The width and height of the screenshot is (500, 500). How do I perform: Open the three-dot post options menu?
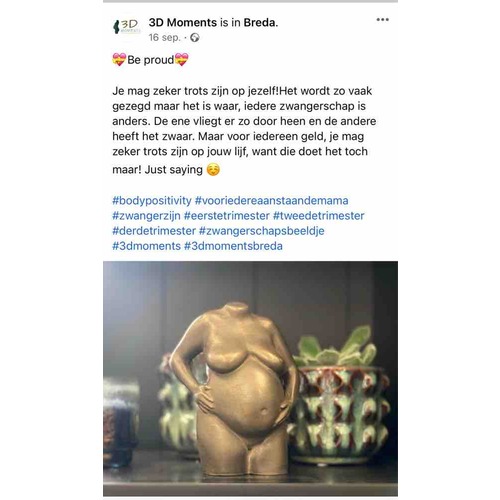coord(382,20)
